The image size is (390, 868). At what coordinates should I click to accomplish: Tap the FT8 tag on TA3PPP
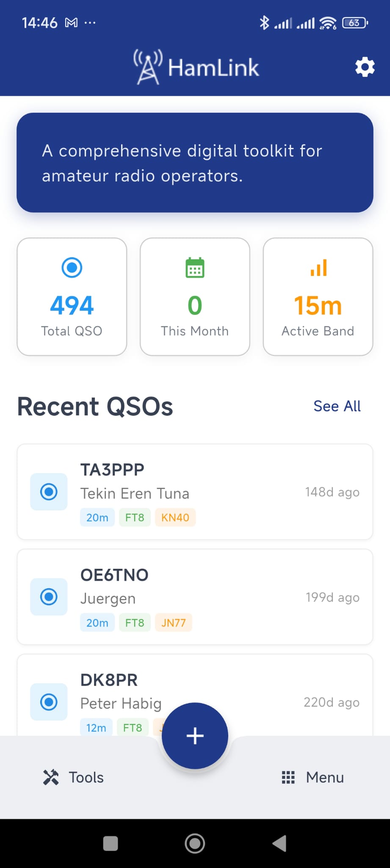pyautogui.click(x=135, y=517)
